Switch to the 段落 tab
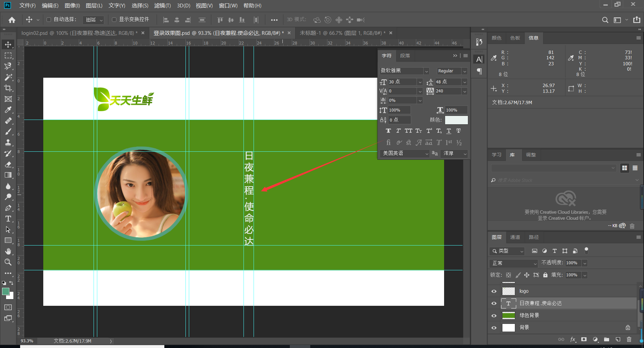Image resolution: width=644 pixels, height=348 pixels. pyautogui.click(x=405, y=56)
